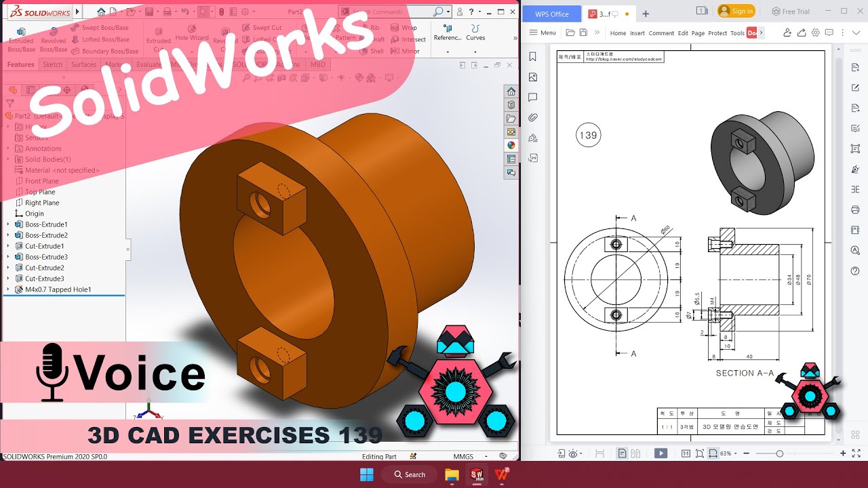Open the Insert tab in WPS
This screenshot has height=488, width=868.
pyautogui.click(x=637, y=33)
